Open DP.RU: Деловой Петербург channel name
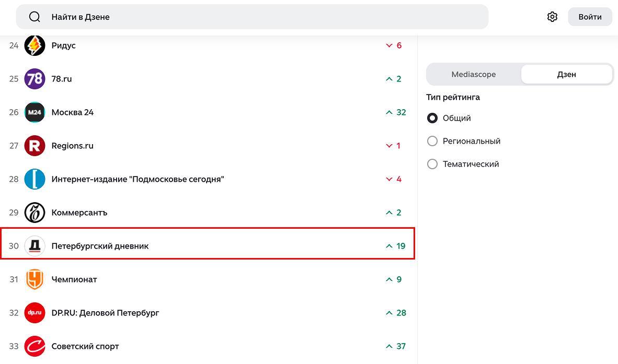Image resolution: width=618 pixels, height=364 pixels. (x=105, y=313)
